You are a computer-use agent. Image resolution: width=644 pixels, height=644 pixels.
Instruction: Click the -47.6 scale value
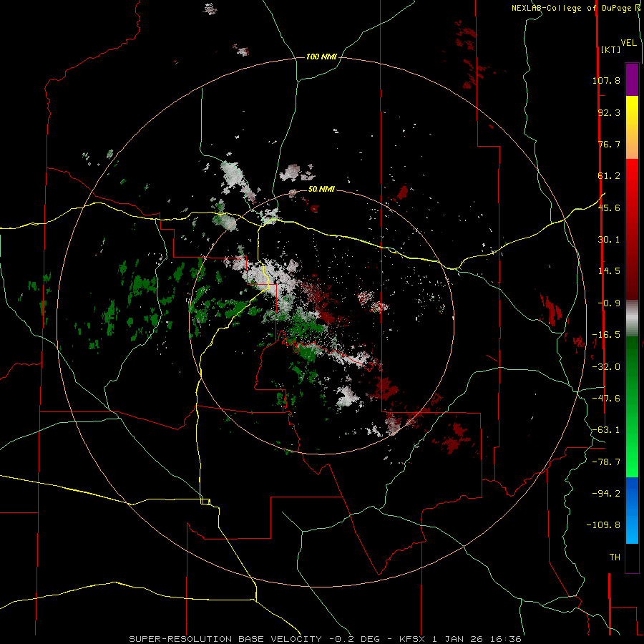(606, 399)
